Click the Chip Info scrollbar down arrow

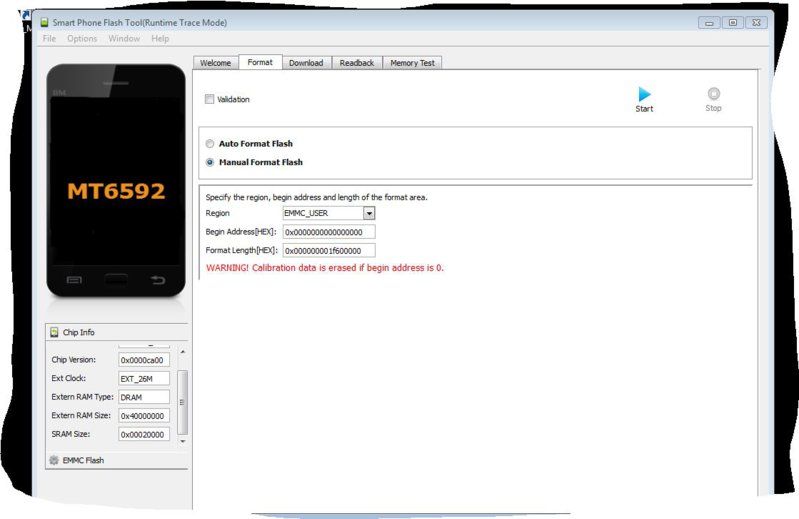[x=182, y=442]
